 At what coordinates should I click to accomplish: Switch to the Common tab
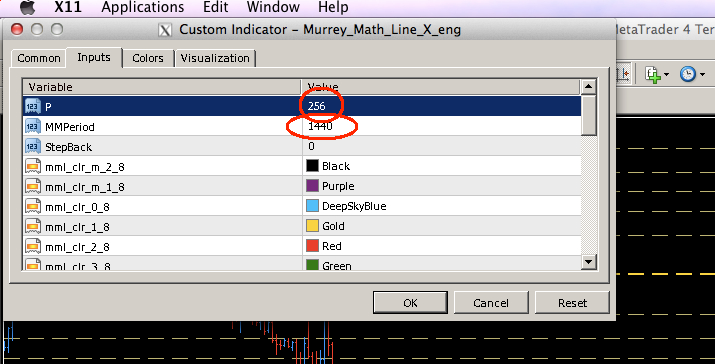coord(39,58)
